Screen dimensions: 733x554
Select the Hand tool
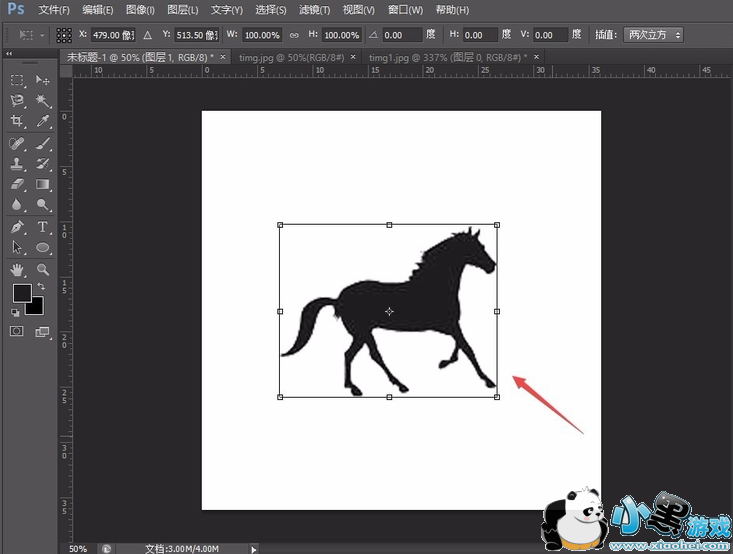[x=17, y=269]
